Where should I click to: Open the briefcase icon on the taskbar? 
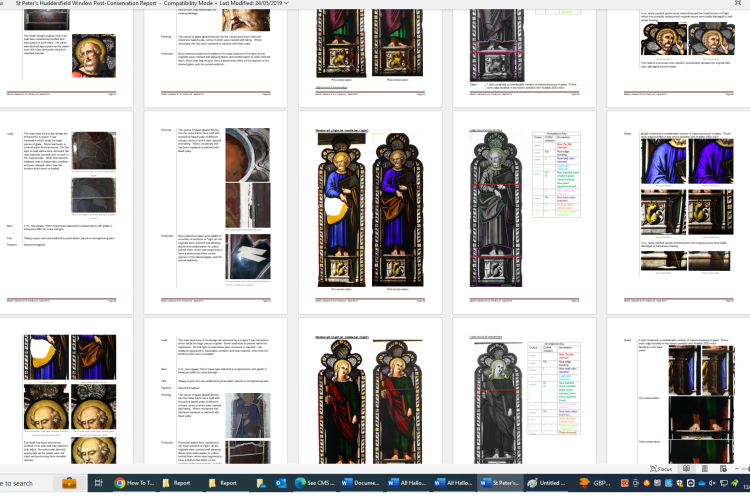[x=69, y=483]
